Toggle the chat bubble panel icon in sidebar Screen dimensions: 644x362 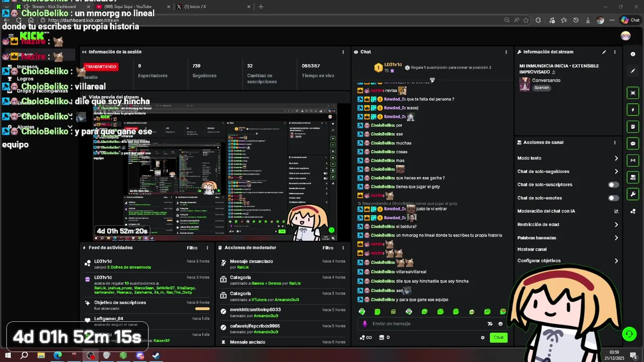pyautogui.click(x=633, y=143)
